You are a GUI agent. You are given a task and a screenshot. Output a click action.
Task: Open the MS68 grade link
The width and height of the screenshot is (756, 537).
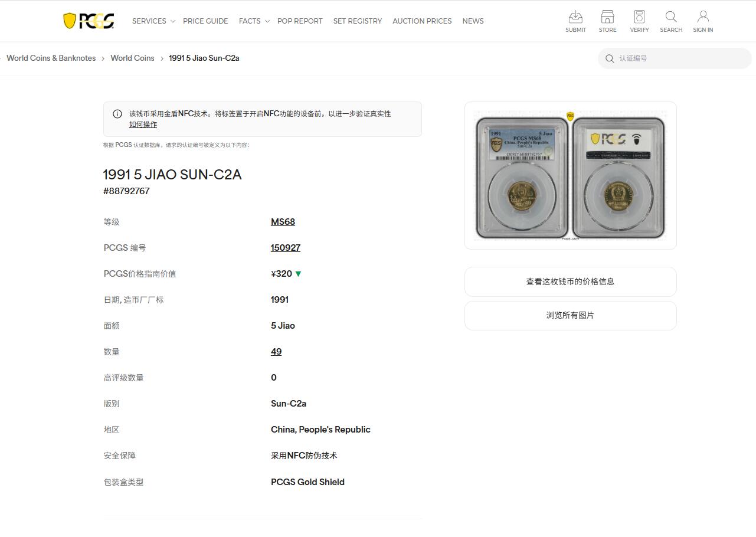283,221
